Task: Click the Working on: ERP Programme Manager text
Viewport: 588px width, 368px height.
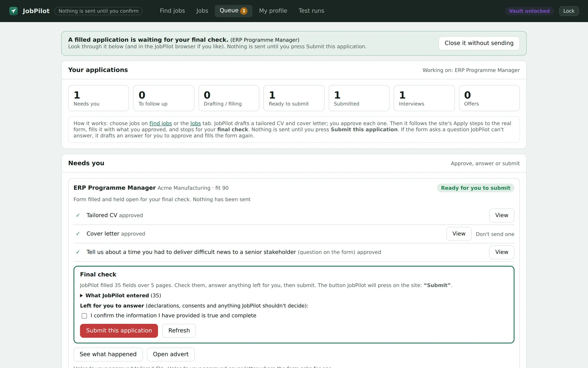Action: click(471, 70)
